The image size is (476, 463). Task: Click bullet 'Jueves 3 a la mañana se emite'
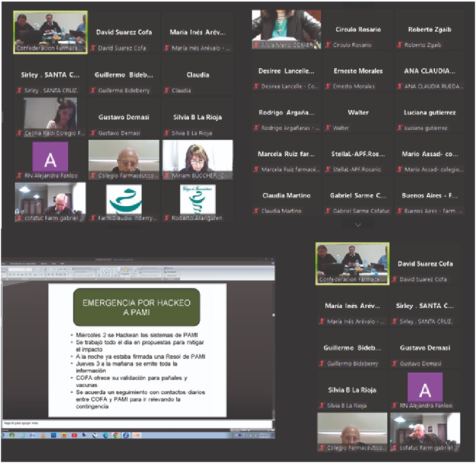coord(127,367)
